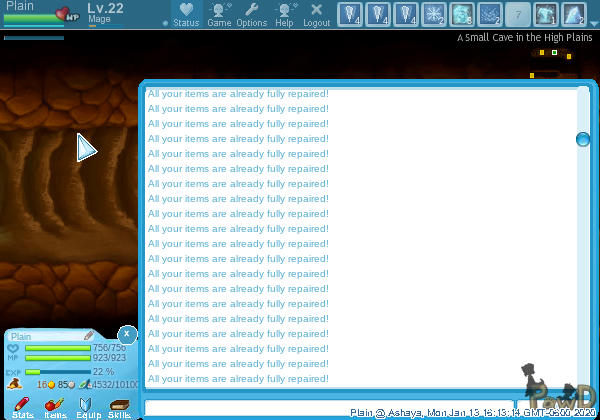Open the Help menu

[x=285, y=14]
